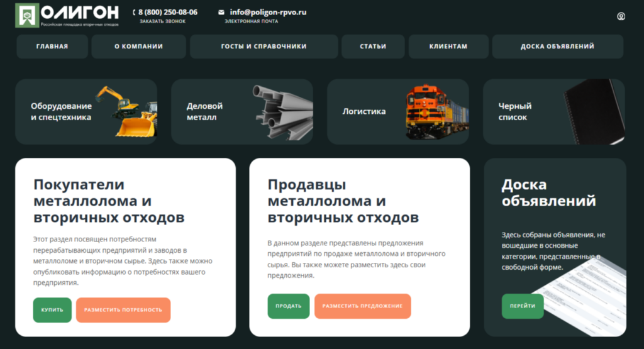The width and height of the screenshot is (644, 349).
Task: Click Разместить предложение button
Action: [362, 306]
